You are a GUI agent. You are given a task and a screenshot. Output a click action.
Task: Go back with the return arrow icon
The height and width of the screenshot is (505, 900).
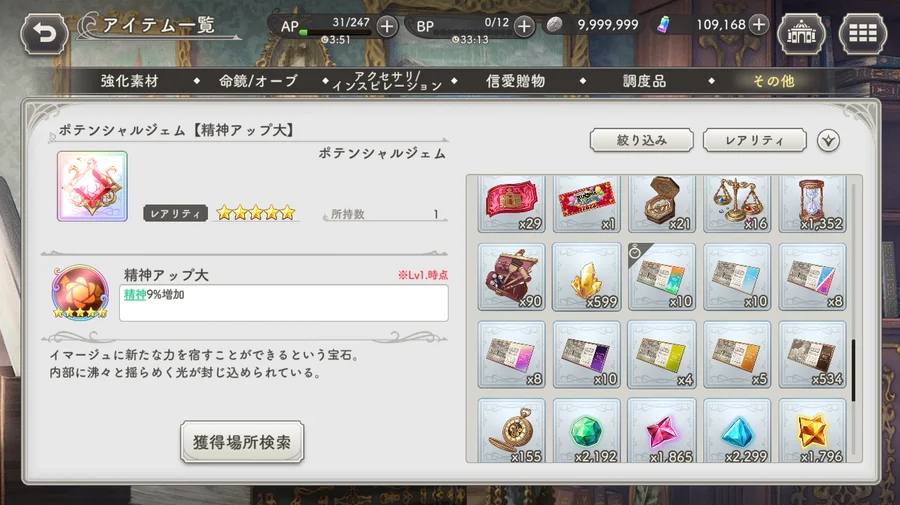coord(44,33)
